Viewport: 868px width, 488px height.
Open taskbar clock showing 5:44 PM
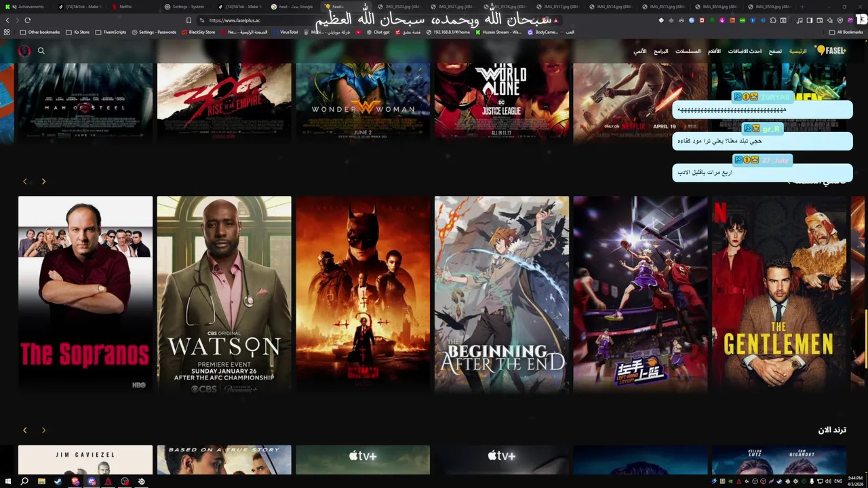pyautogui.click(x=854, y=481)
